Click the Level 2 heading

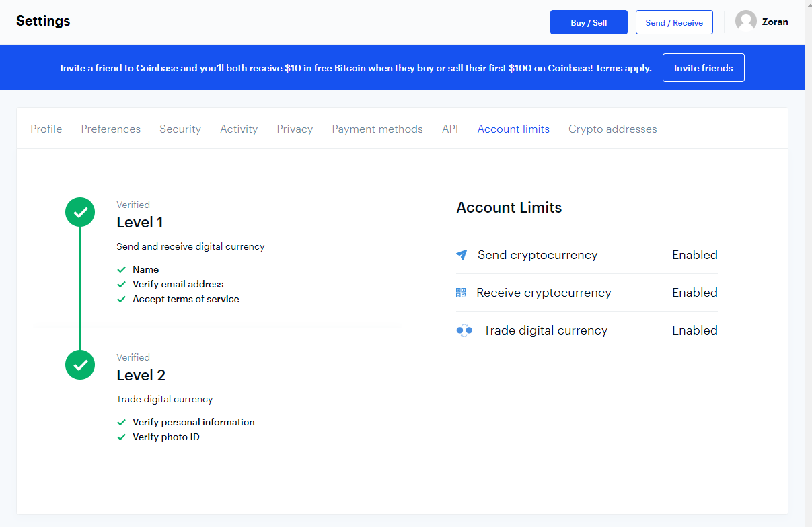141,375
